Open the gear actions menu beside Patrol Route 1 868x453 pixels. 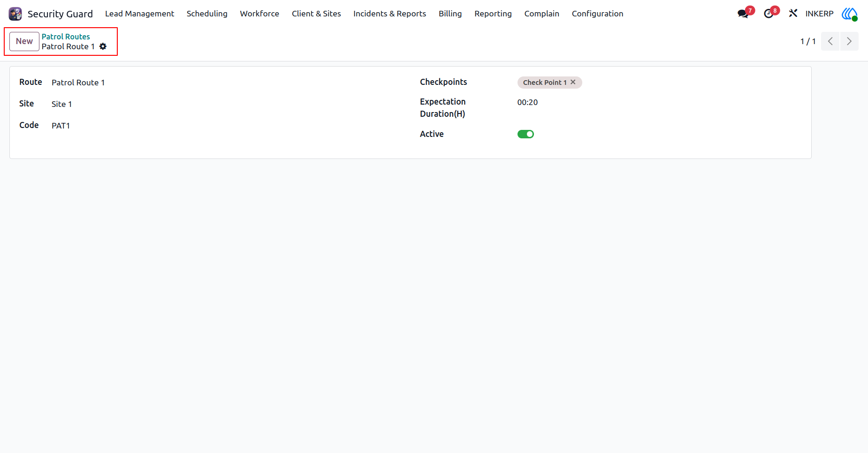(x=103, y=46)
